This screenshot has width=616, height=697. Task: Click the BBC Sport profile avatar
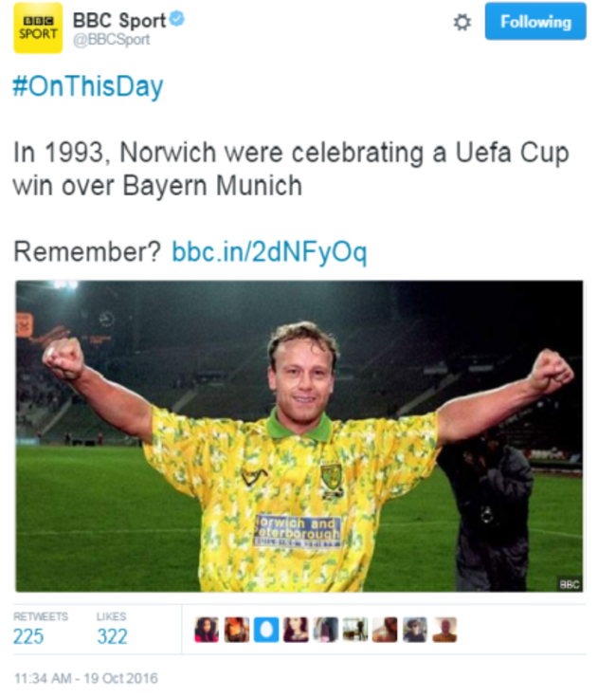(38, 28)
